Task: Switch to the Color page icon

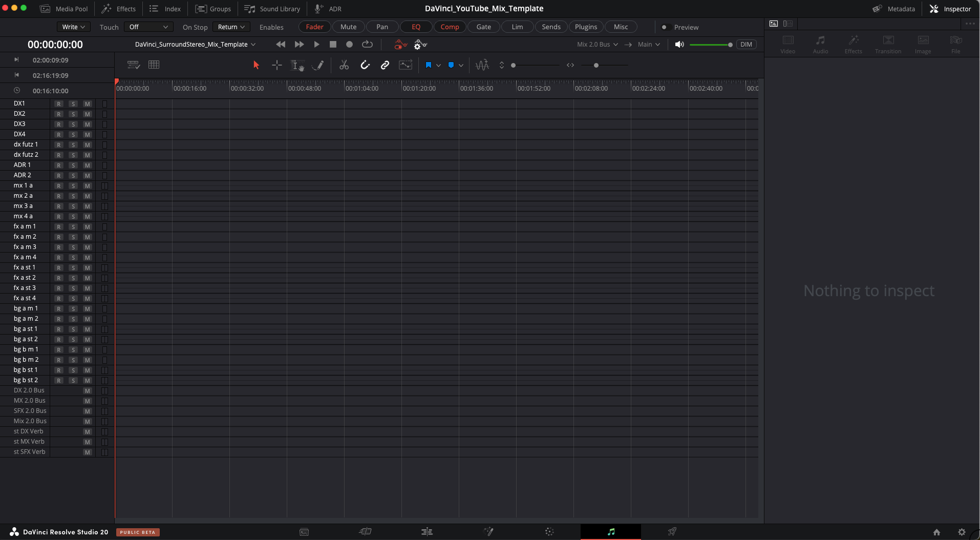Action: [549, 532]
